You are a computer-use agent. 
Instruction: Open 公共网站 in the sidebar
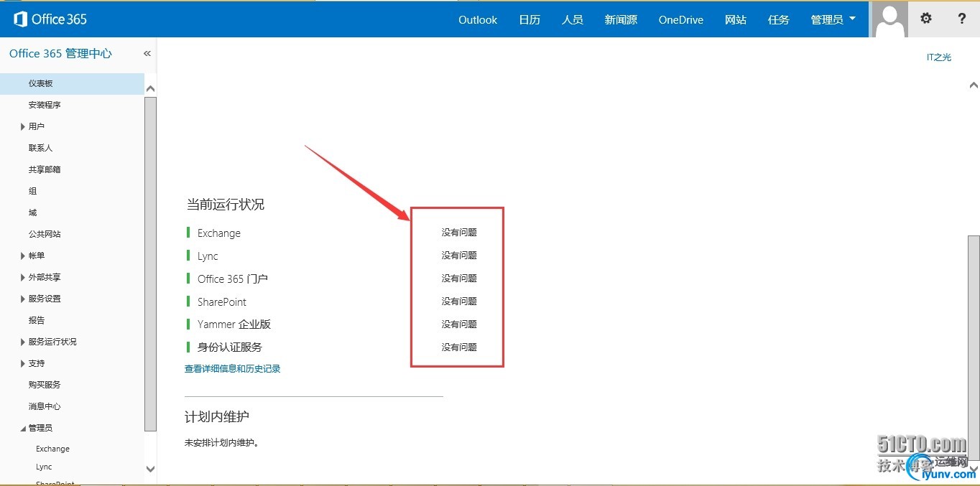point(45,234)
